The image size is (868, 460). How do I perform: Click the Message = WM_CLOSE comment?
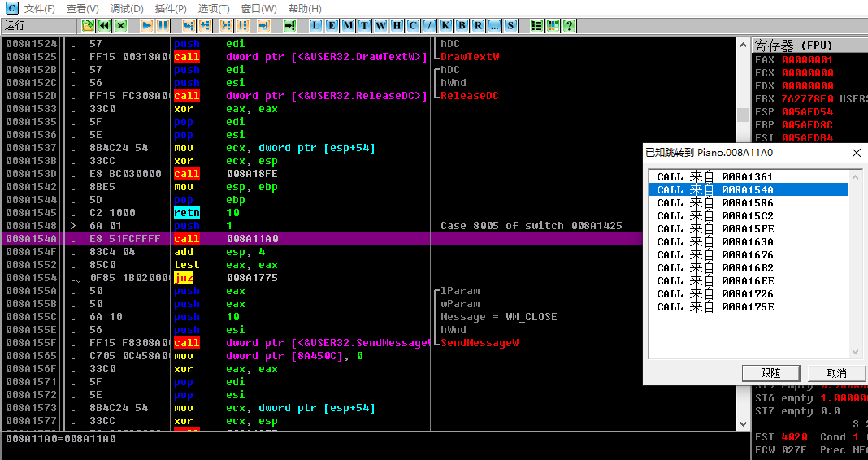point(499,317)
